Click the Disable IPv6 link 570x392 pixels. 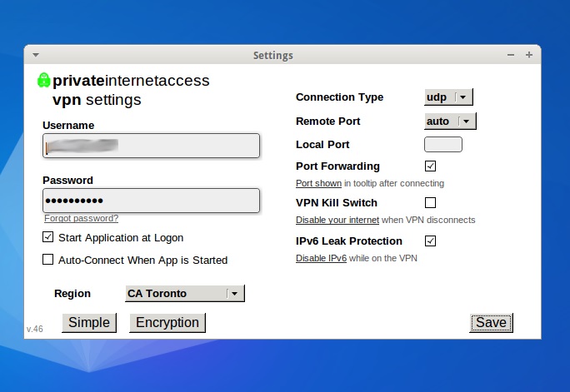click(321, 258)
